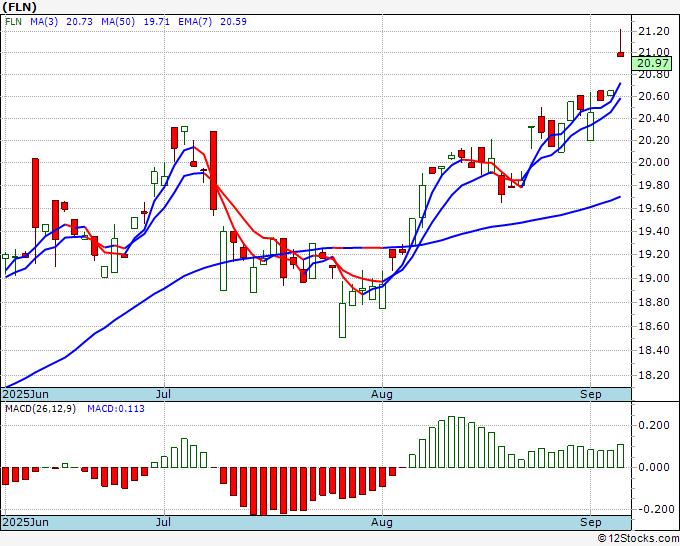Screen dimensions: 680x546
Task: Click the MA(50) legend label
Action: pyautogui.click(x=118, y=22)
